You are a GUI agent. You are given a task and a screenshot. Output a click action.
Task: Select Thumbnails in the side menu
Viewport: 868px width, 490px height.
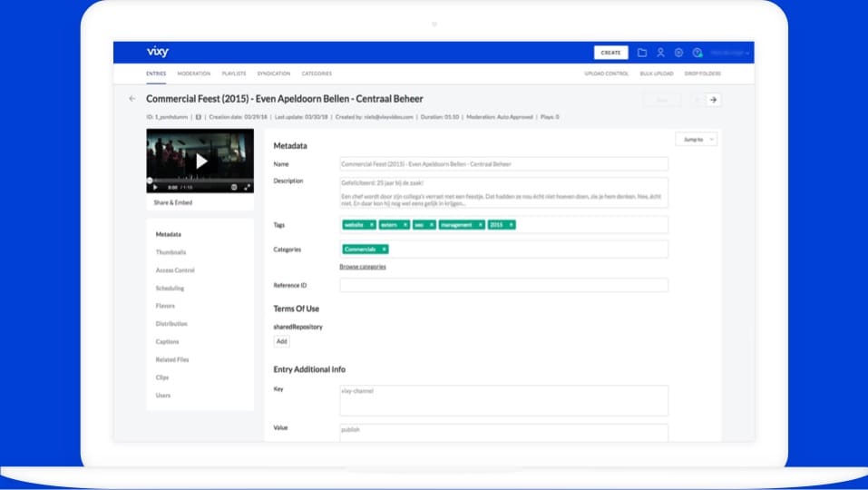pos(171,252)
